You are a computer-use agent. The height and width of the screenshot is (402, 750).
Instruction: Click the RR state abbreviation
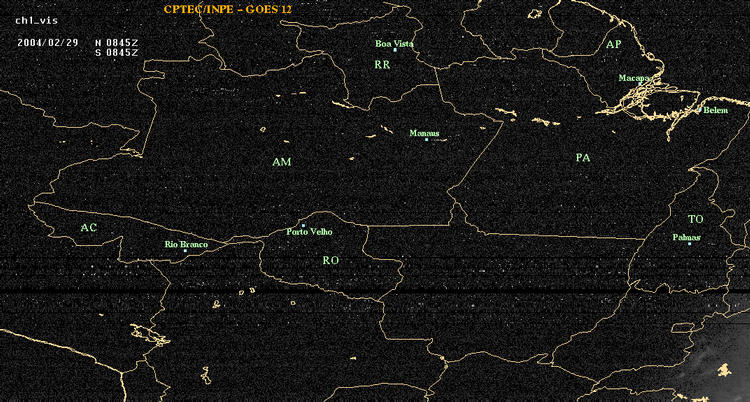(x=382, y=65)
